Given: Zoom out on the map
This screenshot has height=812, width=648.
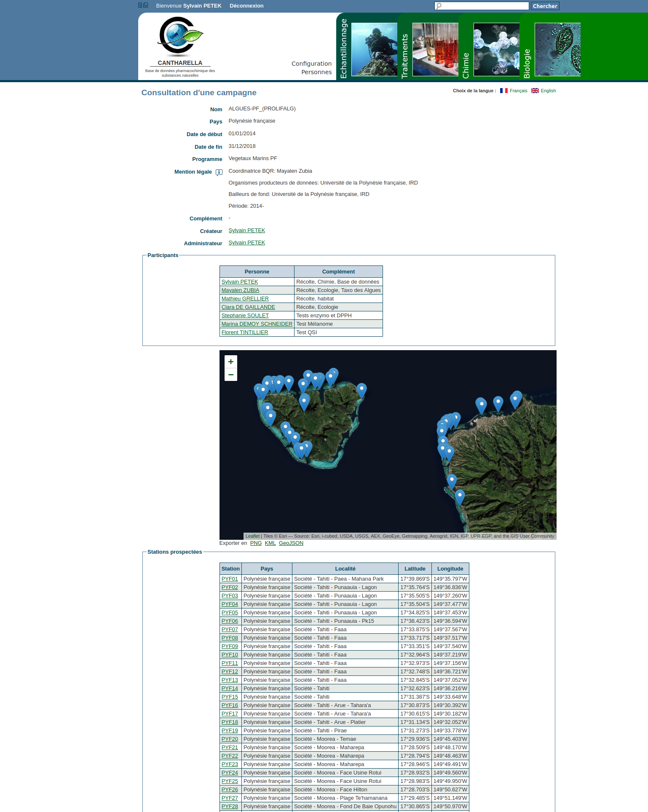Looking at the screenshot, I should [231, 375].
